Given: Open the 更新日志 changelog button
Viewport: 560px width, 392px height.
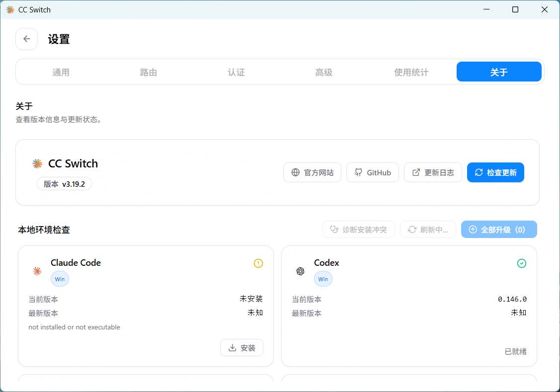Looking at the screenshot, I should [433, 172].
